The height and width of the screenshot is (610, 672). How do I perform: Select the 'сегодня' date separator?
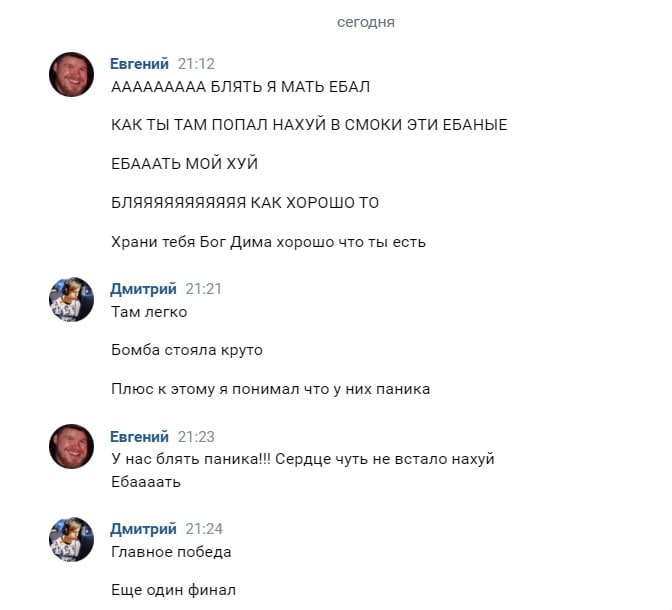pos(366,22)
